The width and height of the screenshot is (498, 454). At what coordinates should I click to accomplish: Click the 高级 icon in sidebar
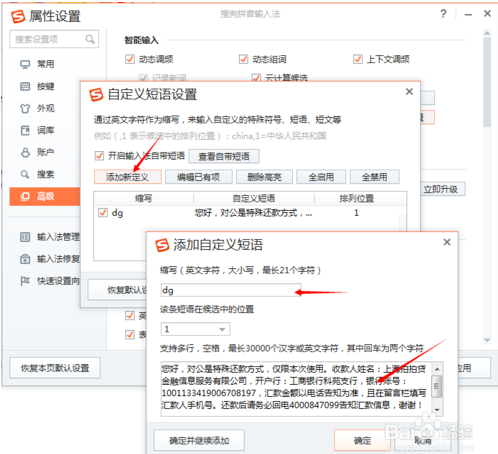pos(25,197)
